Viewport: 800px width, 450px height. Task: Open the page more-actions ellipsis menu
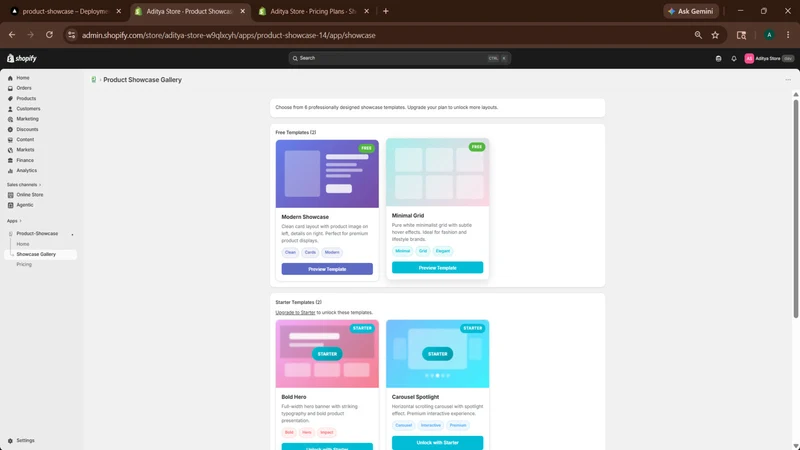click(x=788, y=80)
